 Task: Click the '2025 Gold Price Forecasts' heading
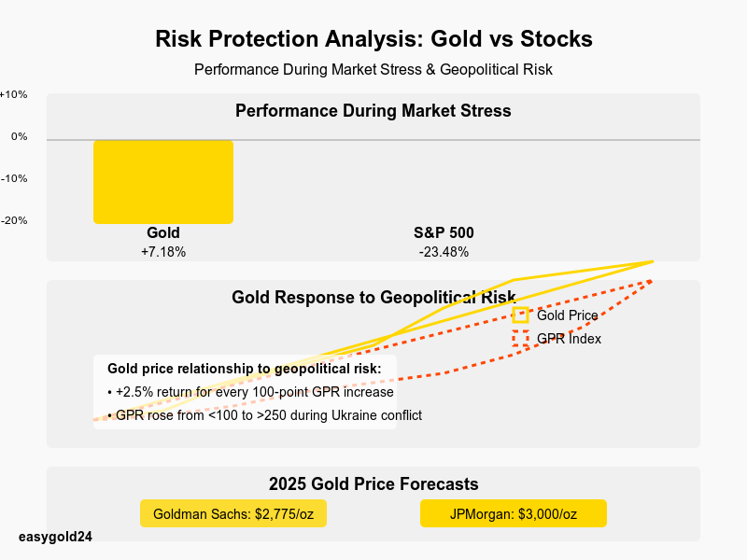(373, 484)
